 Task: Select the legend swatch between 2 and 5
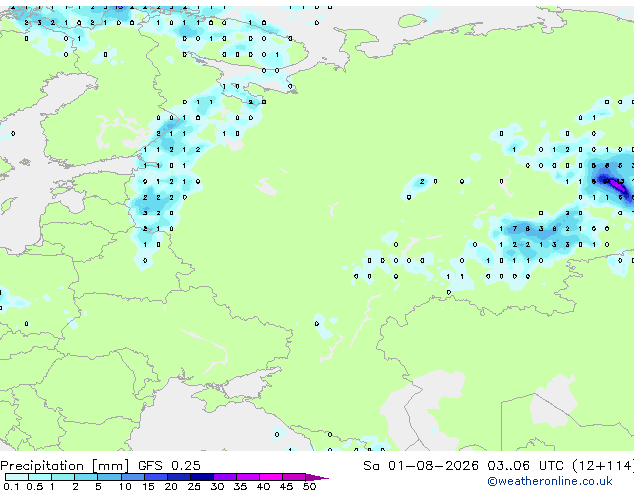coord(86,477)
